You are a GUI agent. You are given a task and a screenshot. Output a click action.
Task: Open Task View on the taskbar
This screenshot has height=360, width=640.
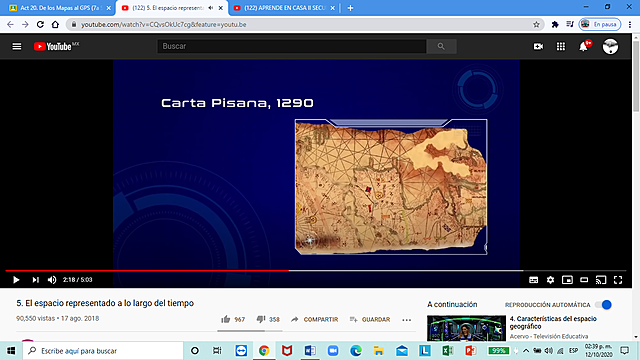[x=217, y=351]
